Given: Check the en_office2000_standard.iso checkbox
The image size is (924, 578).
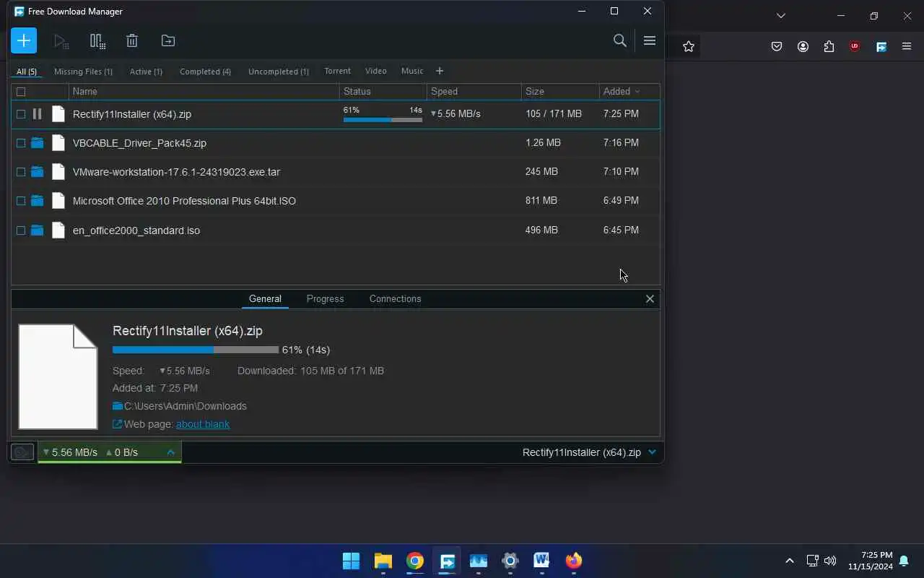Looking at the screenshot, I should tap(21, 230).
